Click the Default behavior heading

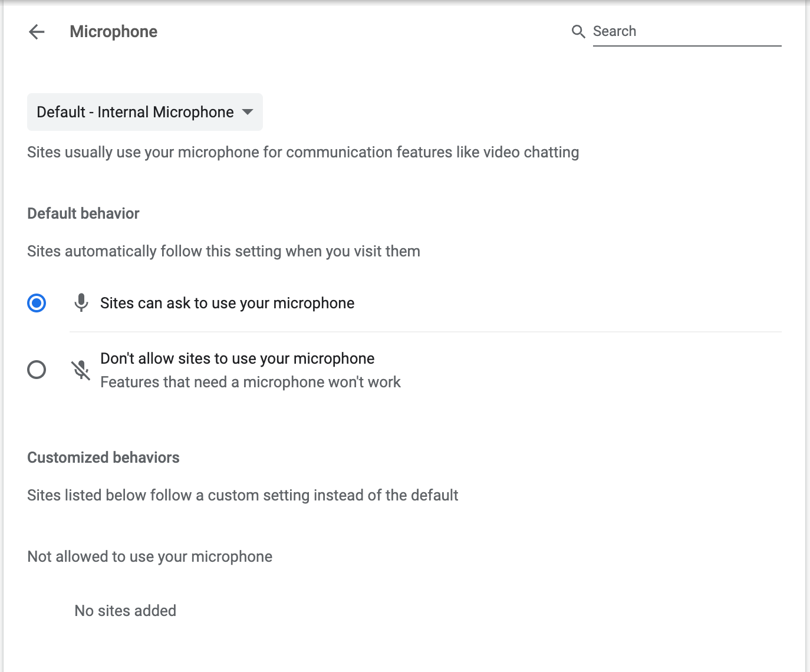coord(83,213)
